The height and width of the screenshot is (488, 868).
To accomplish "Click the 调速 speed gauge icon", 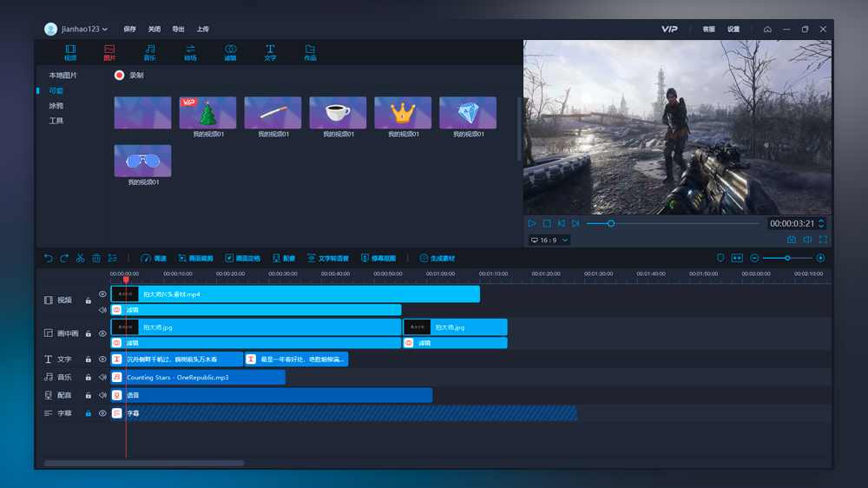I will point(146,258).
